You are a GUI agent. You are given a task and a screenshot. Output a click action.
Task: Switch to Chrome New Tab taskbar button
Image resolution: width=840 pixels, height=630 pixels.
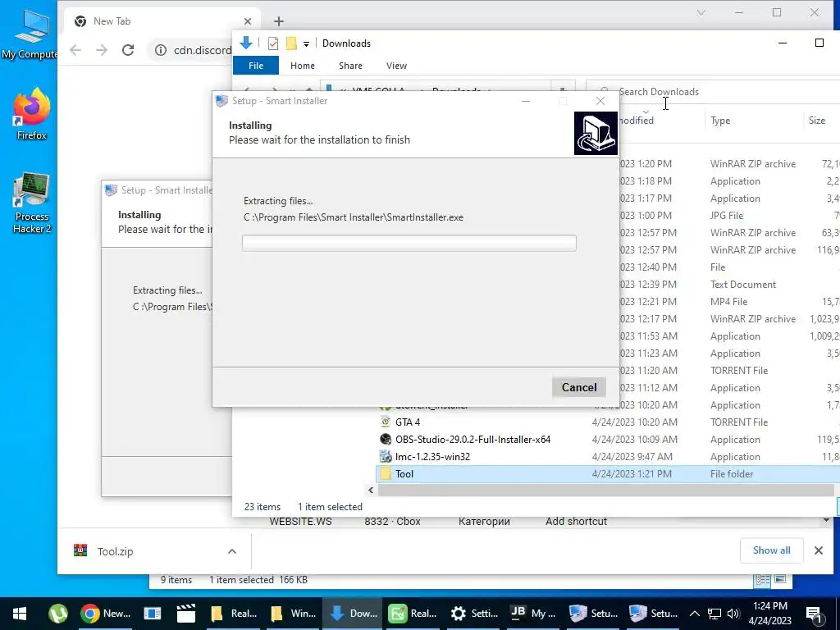tap(106, 614)
